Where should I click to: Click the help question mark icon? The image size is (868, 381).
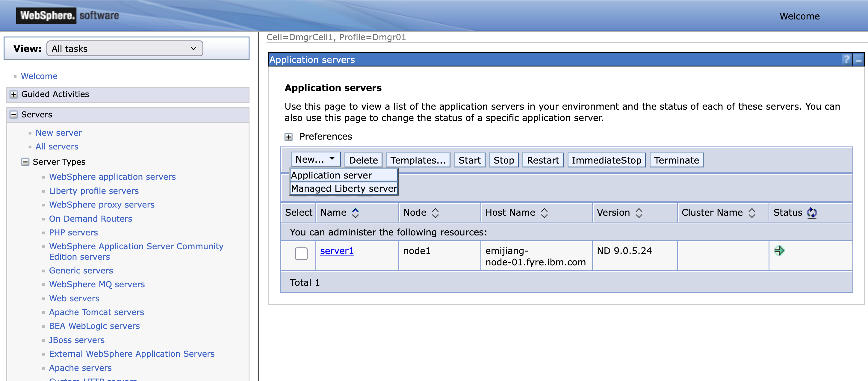pos(846,60)
